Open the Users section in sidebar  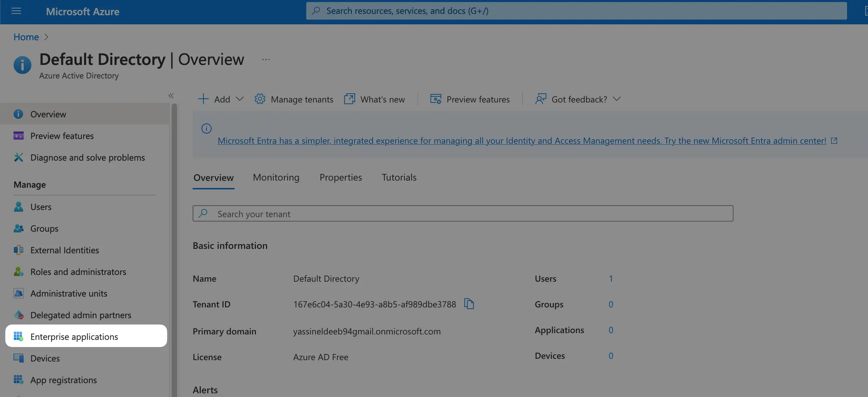click(41, 207)
